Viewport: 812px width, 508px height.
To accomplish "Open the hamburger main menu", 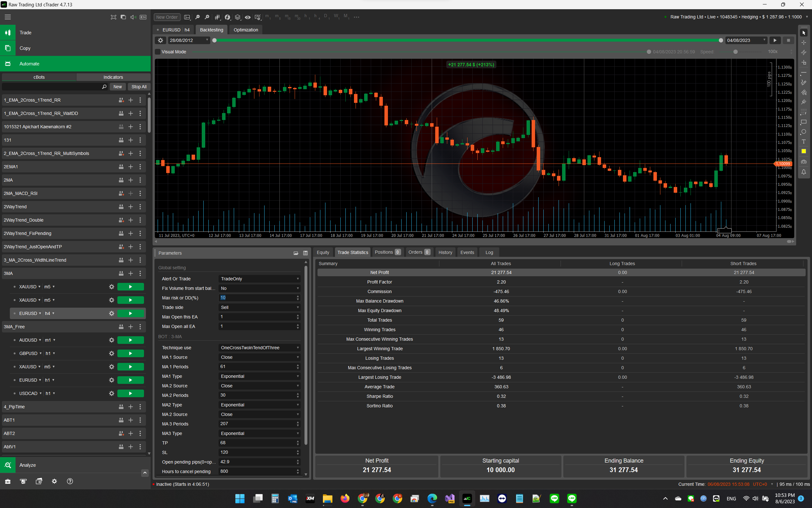I will (8, 17).
